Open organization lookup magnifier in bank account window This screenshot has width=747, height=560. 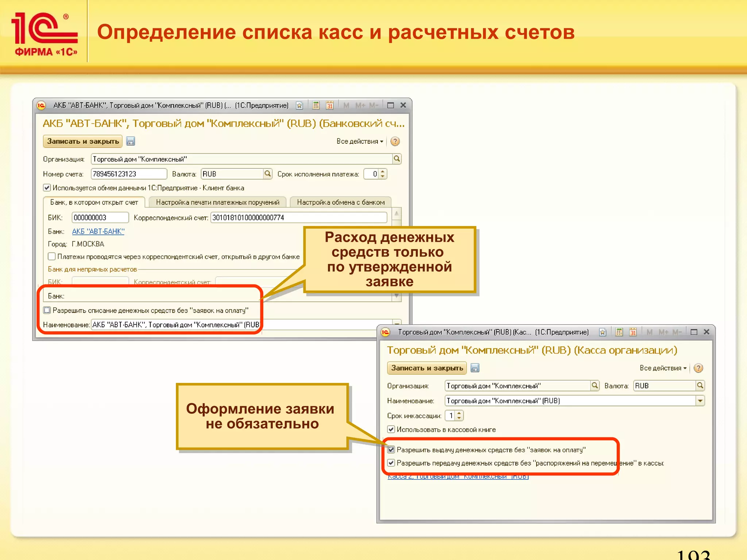(397, 159)
